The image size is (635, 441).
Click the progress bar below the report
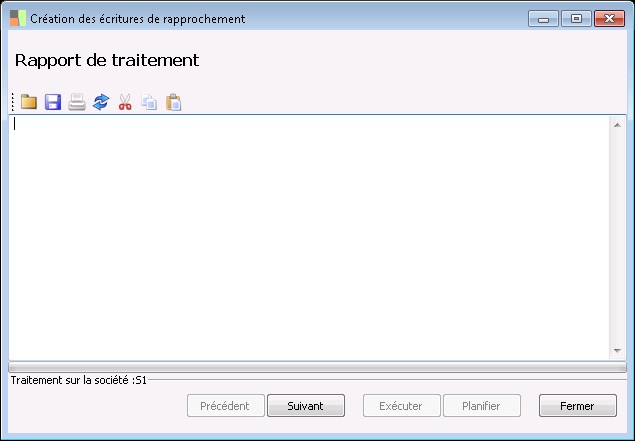click(x=317, y=367)
